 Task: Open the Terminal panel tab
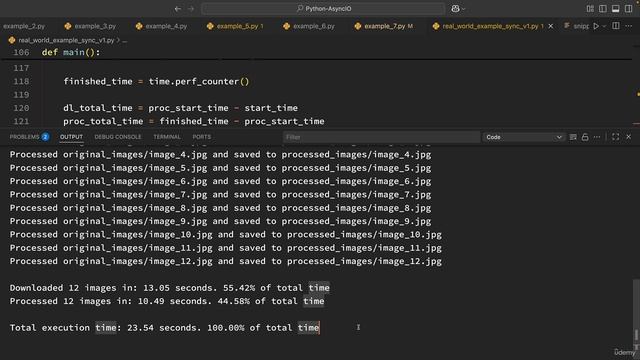click(x=167, y=137)
